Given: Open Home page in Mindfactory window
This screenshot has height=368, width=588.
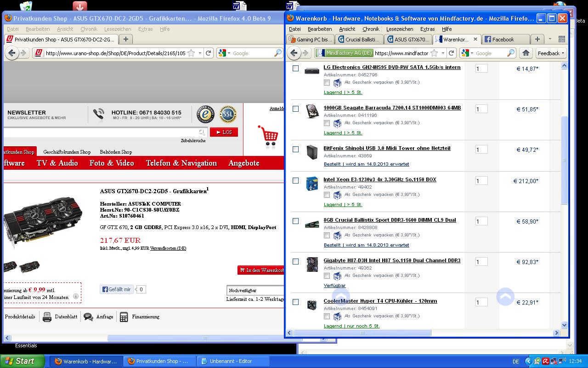Looking at the screenshot, I should (x=526, y=53).
